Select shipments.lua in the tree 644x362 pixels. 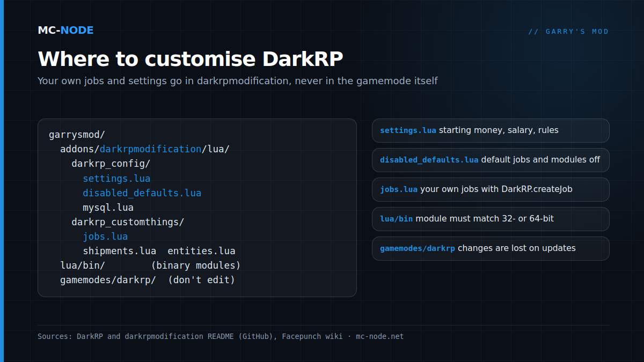tap(119, 250)
